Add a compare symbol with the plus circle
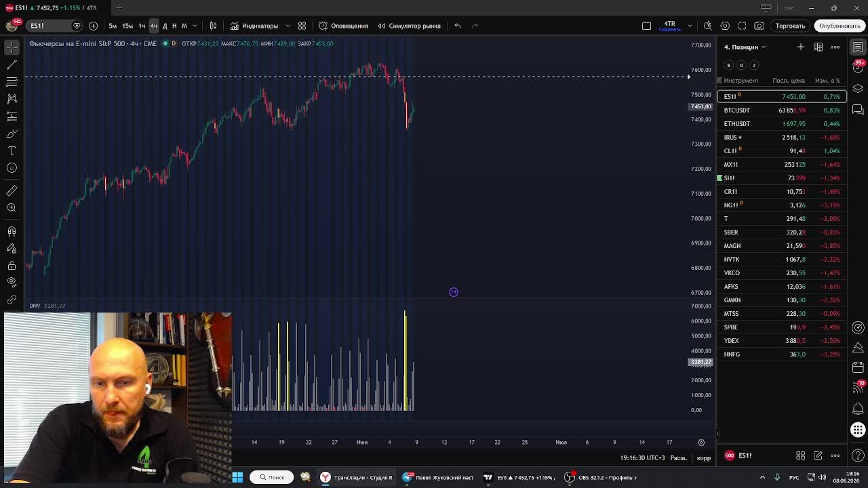The height and width of the screenshot is (488, 868). [93, 26]
